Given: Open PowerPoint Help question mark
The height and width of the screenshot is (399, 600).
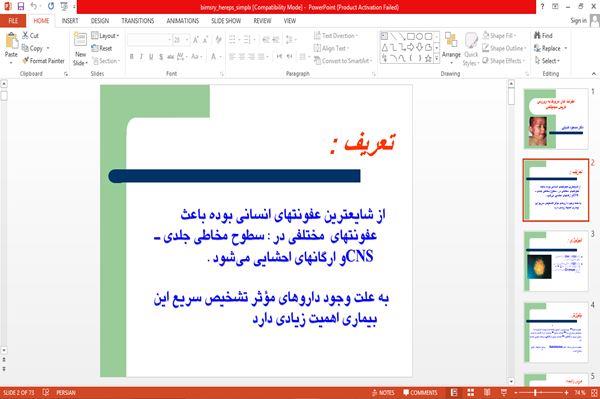Looking at the screenshot, I should pyautogui.click(x=542, y=6).
